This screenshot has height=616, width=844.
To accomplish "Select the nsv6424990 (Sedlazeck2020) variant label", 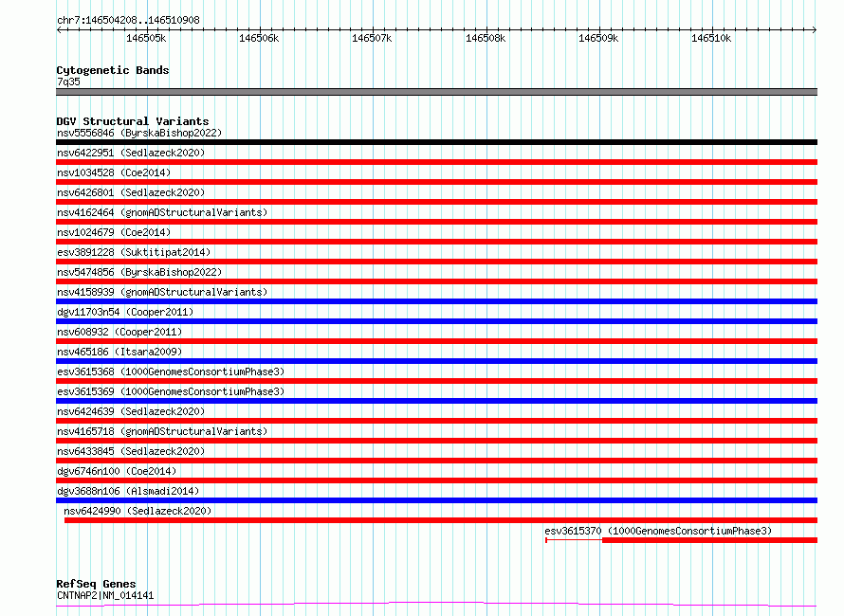I will 138,511.
